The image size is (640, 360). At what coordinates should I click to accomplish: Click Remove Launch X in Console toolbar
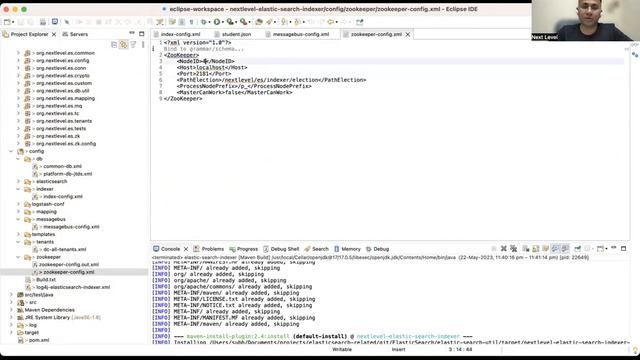pos(504,249)
